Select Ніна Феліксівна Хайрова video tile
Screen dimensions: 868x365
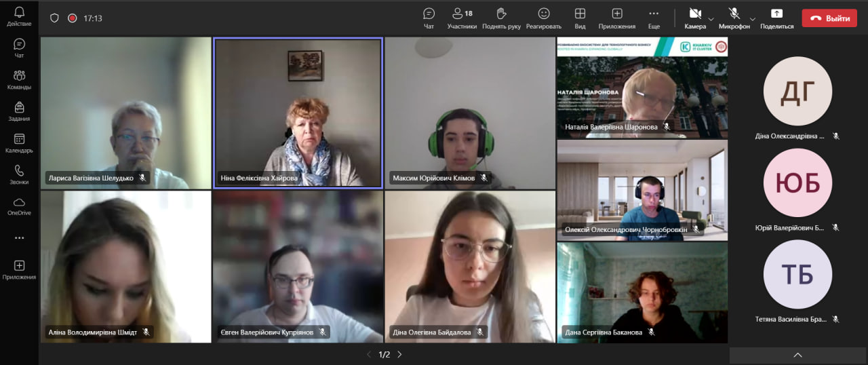(298, 113)
